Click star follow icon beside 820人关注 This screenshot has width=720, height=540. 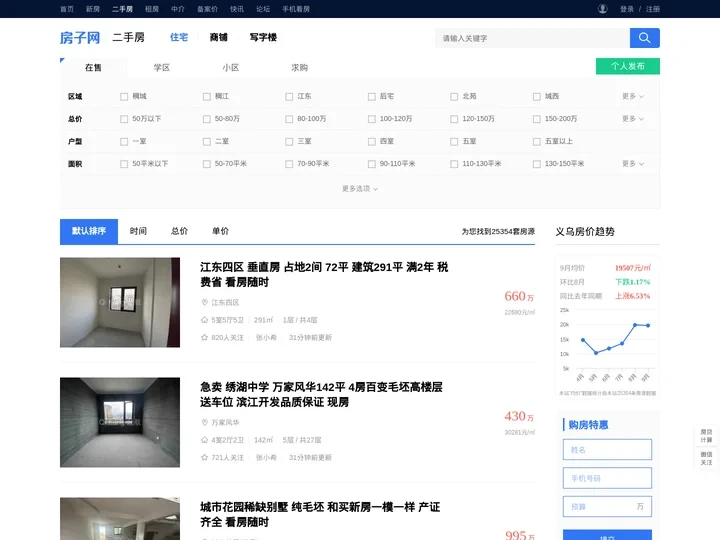pyautogui.click(x=204, y=338)
